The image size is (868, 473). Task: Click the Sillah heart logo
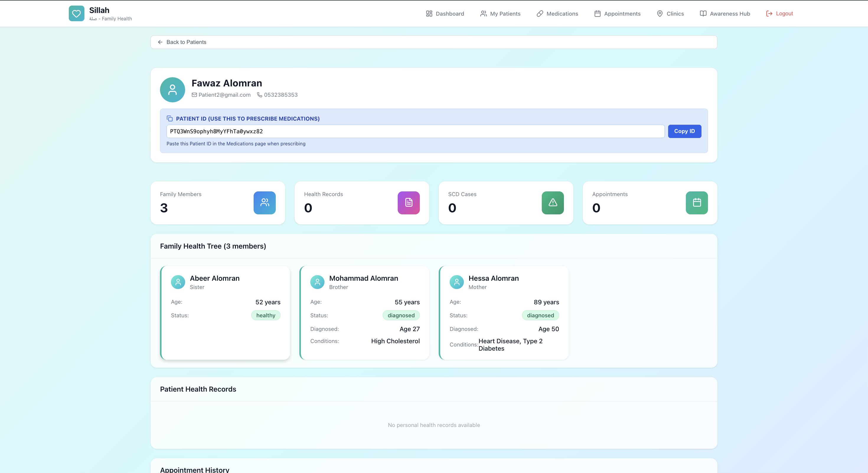76,14
